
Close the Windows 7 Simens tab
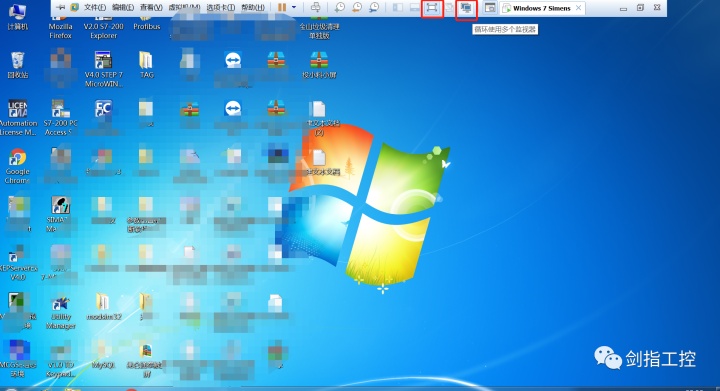[x=579, y=8]
